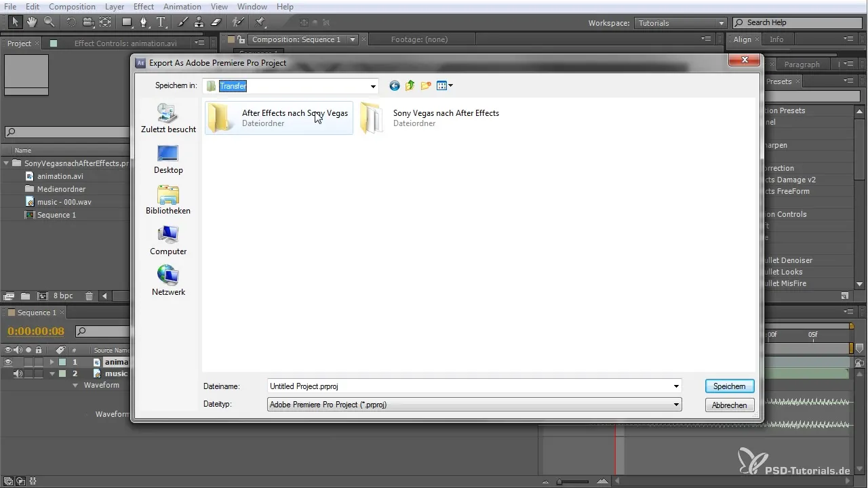Switch to the Paragraph panel tab
868x488 pixels.
coord(802,64)
